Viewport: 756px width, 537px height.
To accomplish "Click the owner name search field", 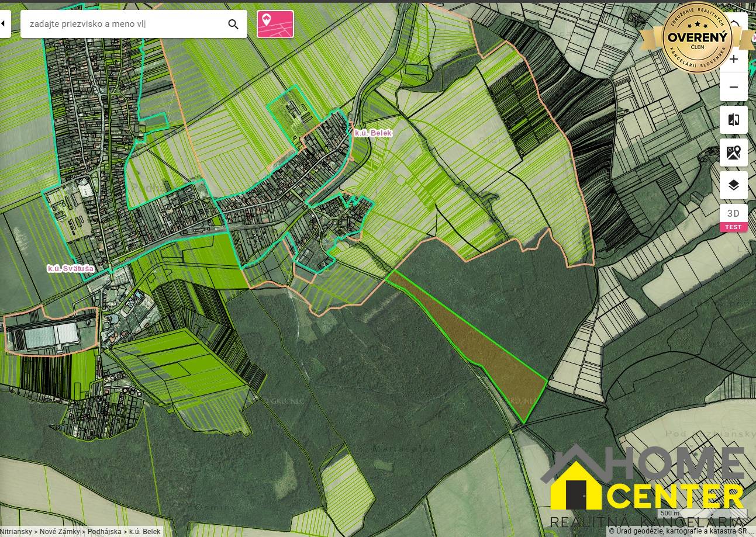I will tap(123, 24).
